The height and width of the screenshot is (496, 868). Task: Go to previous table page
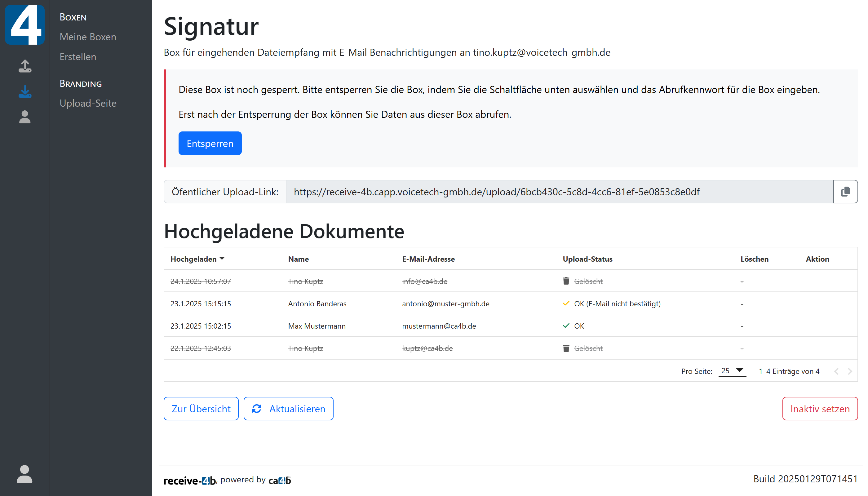pos(836,371)
